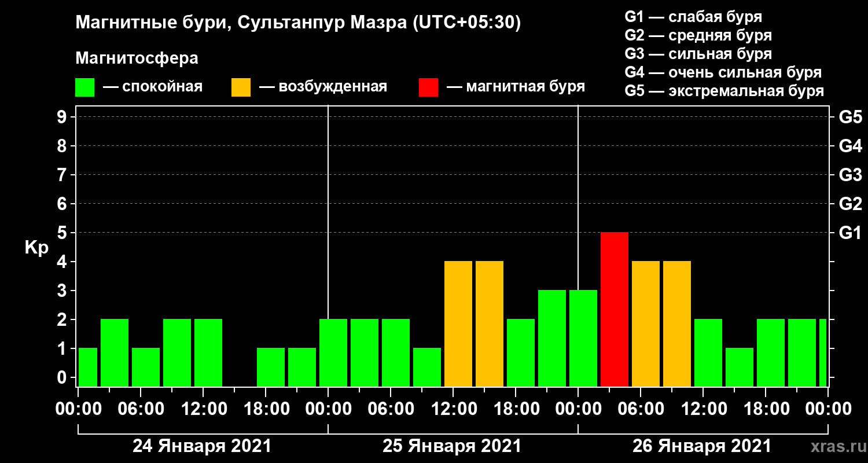Click the green Kp 3 bar just after midnight 26 Января
The height and width of the screenshot is (463, 868).
coord(583,339)
